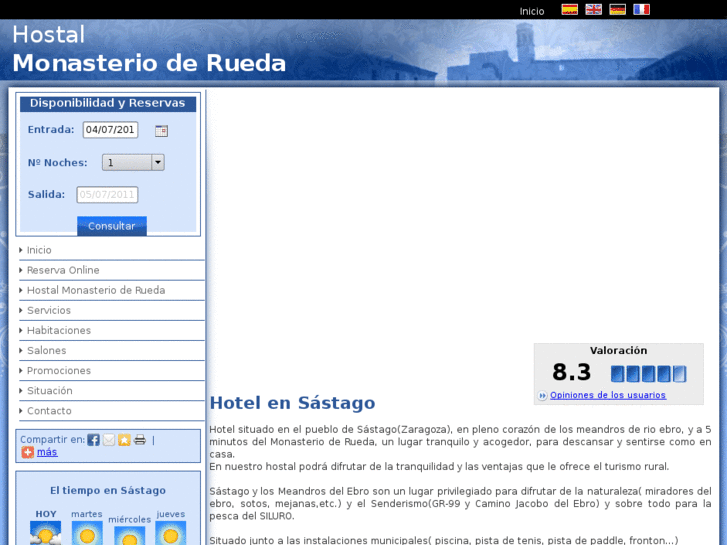Click the El tiempo en Sástago title

[108, 490]
